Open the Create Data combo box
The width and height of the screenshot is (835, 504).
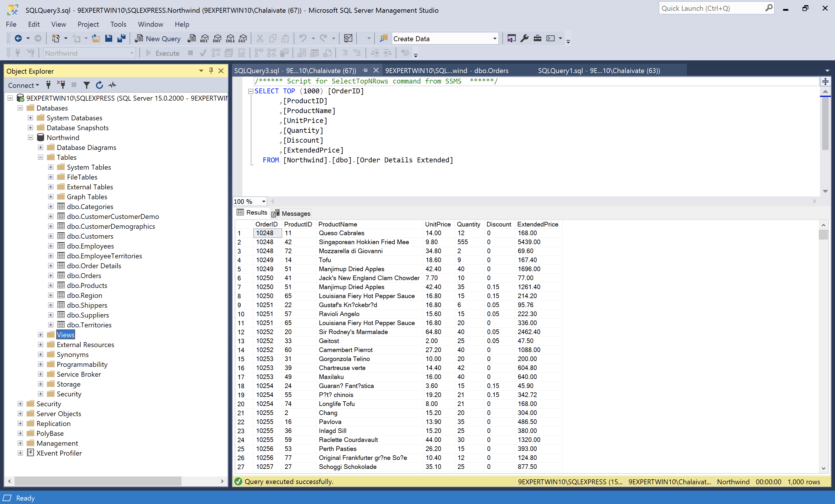pyautogui.click(x=494, y=38)
